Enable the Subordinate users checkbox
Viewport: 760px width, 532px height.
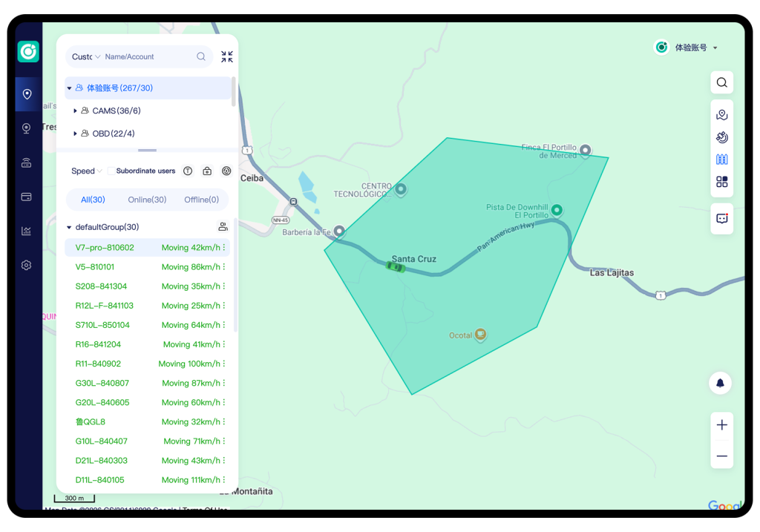click(111, 171)
